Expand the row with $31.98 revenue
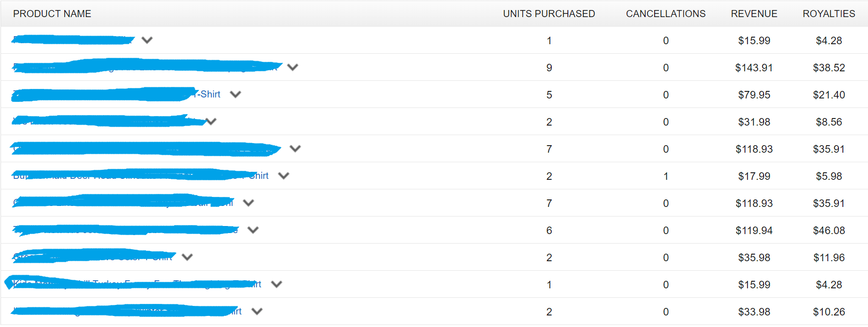 (x=211, y=122)
